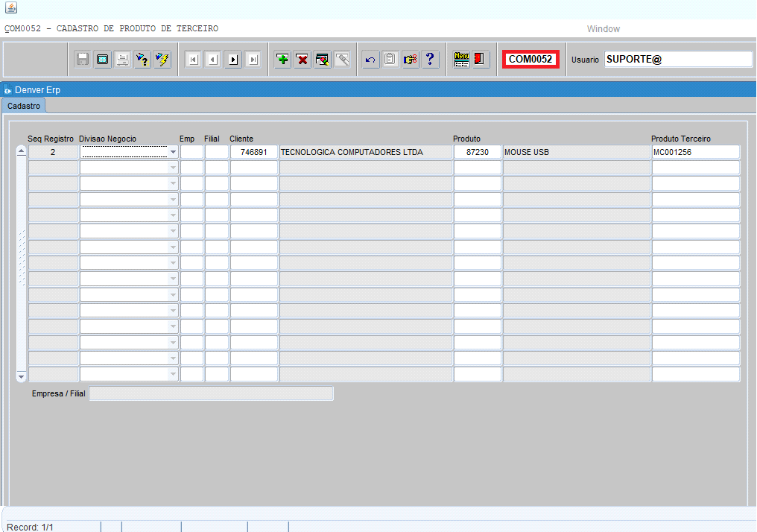
Task: Click the greyed-out edit tool icon
Action: [x=342, y=60]
